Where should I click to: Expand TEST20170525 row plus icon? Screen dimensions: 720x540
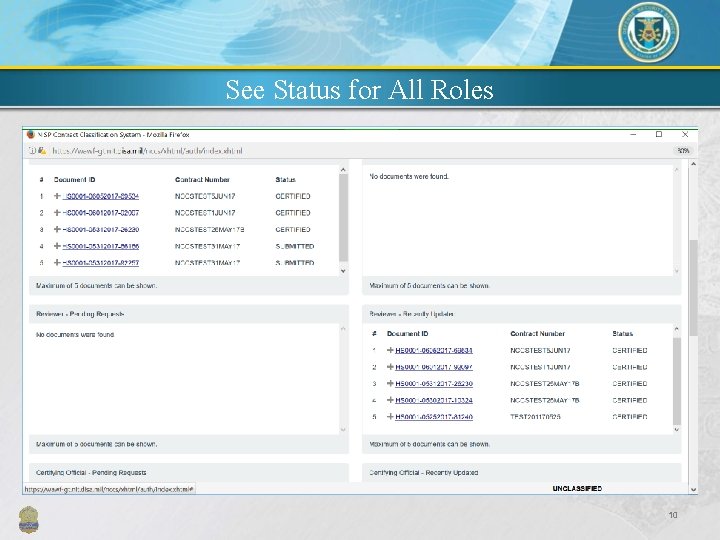(x=390, y=416)
